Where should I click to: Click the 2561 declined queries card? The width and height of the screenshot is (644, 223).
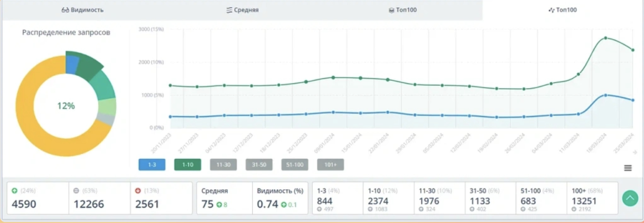[161, 198]
